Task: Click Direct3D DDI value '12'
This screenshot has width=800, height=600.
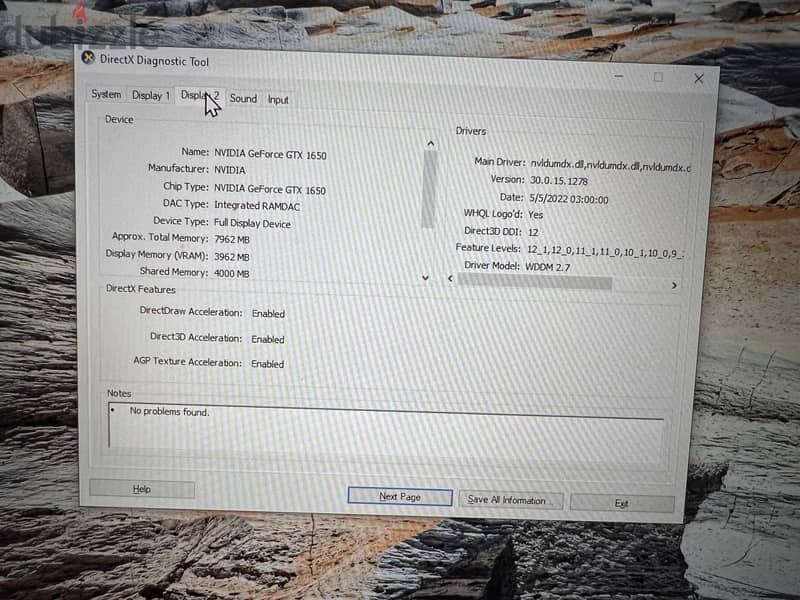Action: 533,233
